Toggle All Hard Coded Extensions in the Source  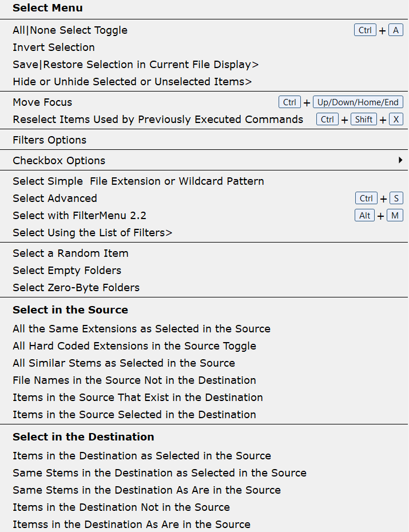(134, 346)
